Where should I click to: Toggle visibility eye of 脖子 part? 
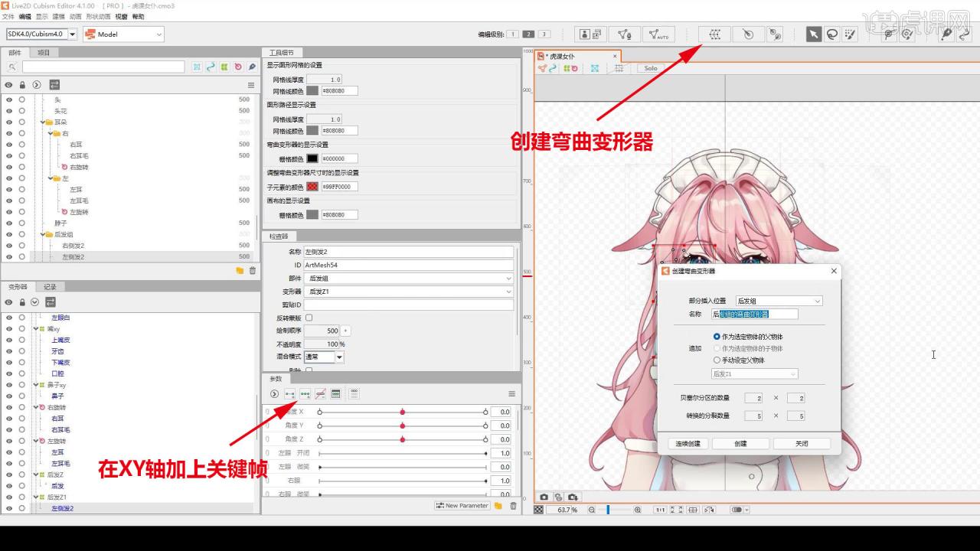[9, 223]
